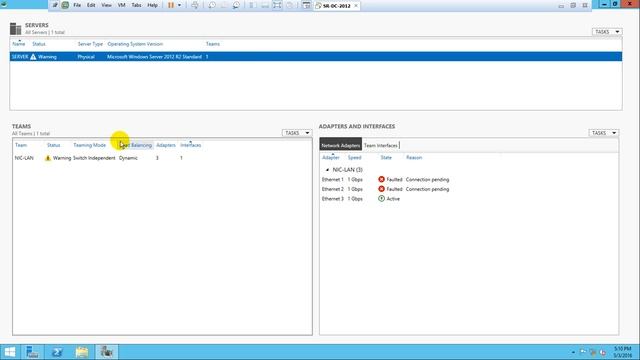Click the Ethernet 1 faulted status icon
Screen dimensions: 640x360
click(381, 179)
